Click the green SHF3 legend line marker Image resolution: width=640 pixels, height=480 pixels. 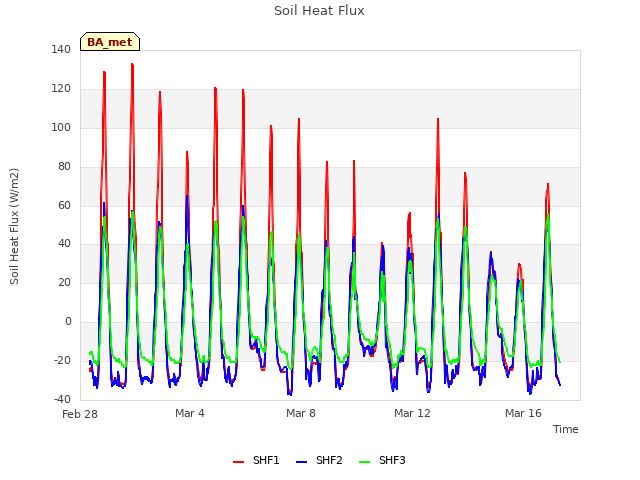364,462
